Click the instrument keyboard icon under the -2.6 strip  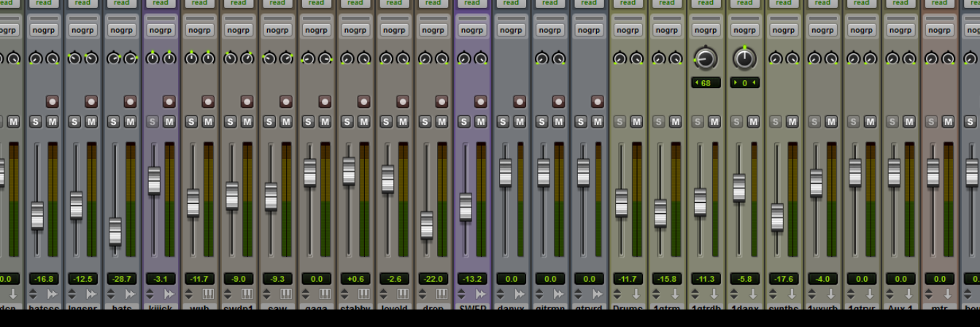[403, 293]
